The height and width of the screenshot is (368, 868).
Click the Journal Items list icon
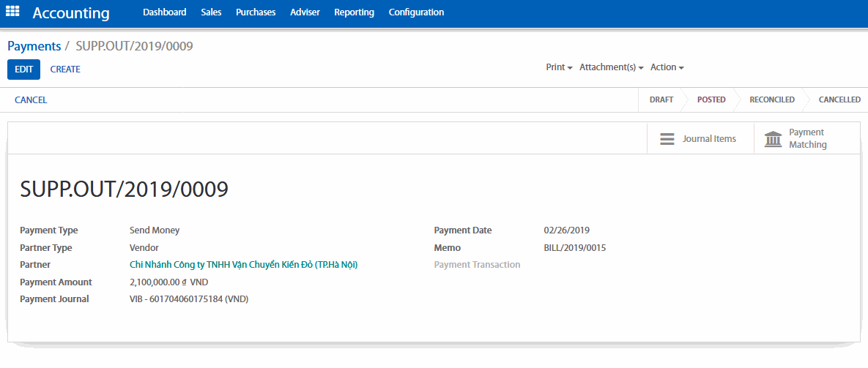point(667,139)
